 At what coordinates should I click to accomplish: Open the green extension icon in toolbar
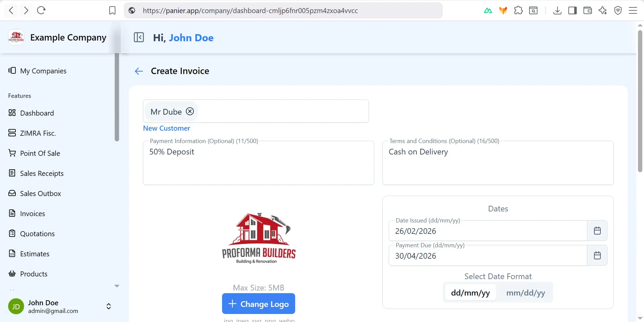488,11
